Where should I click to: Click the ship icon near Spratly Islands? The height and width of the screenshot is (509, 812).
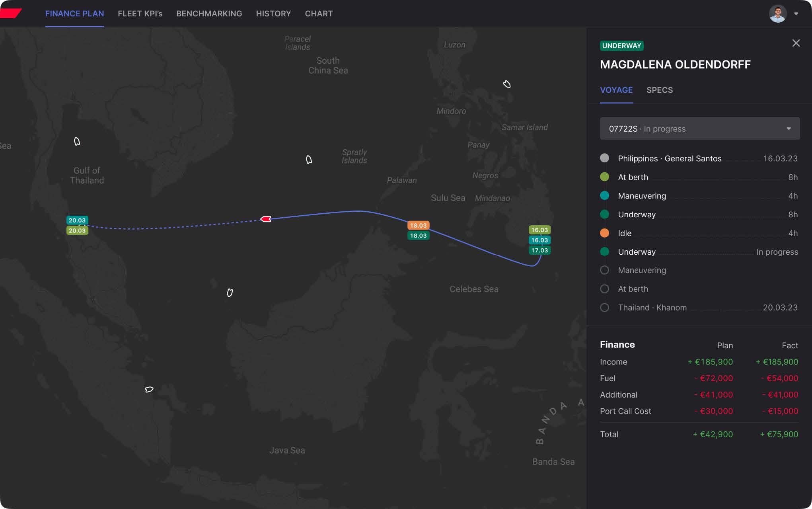click(x=309, y=160)
